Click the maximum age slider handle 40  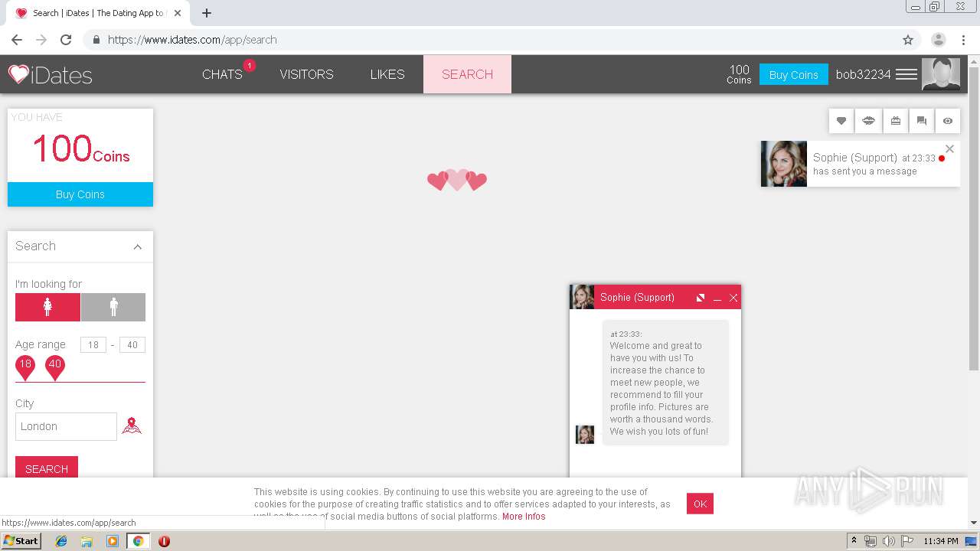click(54, 367)
